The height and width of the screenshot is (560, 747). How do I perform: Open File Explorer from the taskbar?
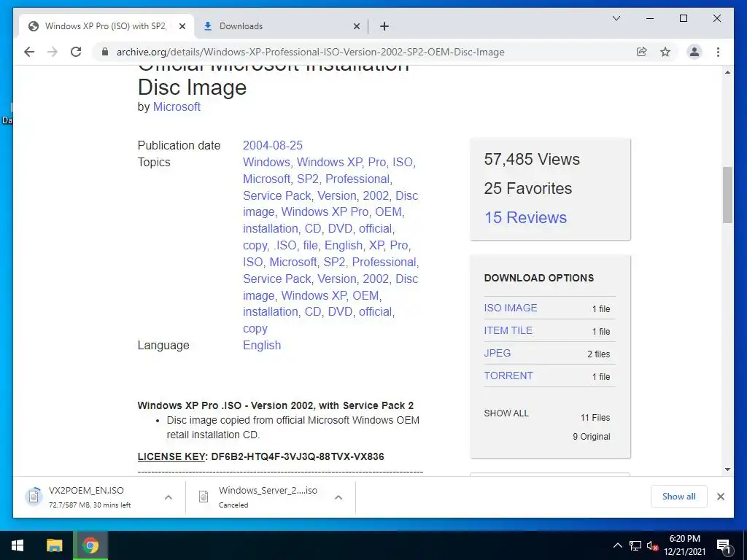tap(54, 545)
